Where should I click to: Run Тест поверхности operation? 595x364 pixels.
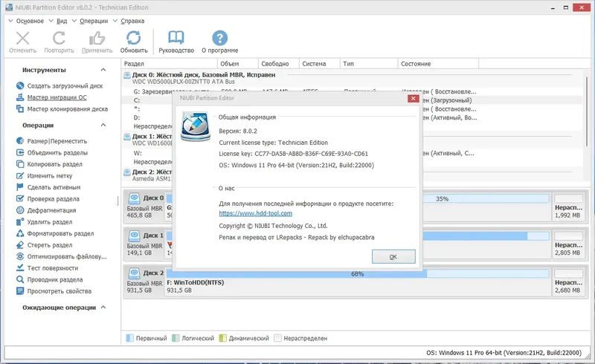point(52,268)
